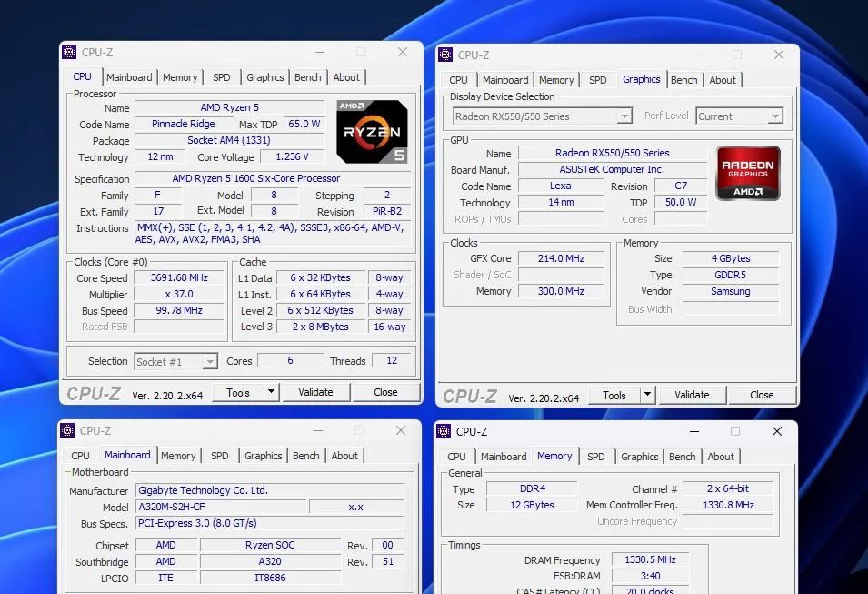Select CPU tab in the Mainboard window
The image size is (868, 594).
pyautogui.click(x=80, y=456)
